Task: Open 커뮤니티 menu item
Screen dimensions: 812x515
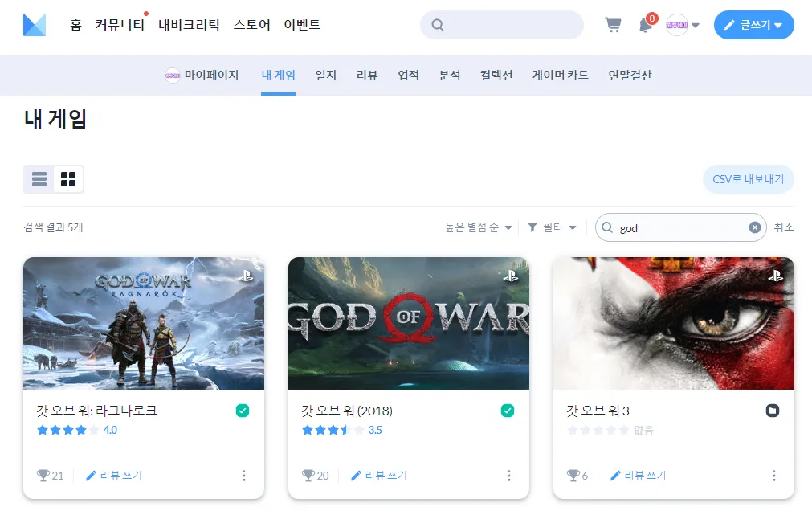Action: click(120, 25)
